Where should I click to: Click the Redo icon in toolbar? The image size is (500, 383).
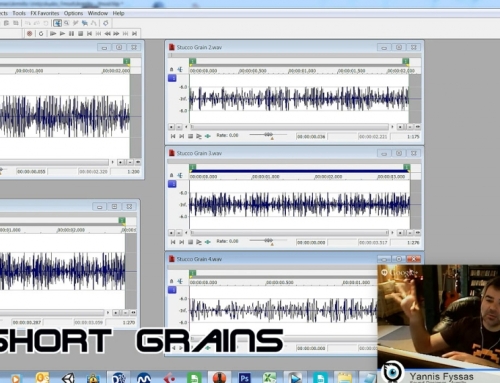coord(37,23)
